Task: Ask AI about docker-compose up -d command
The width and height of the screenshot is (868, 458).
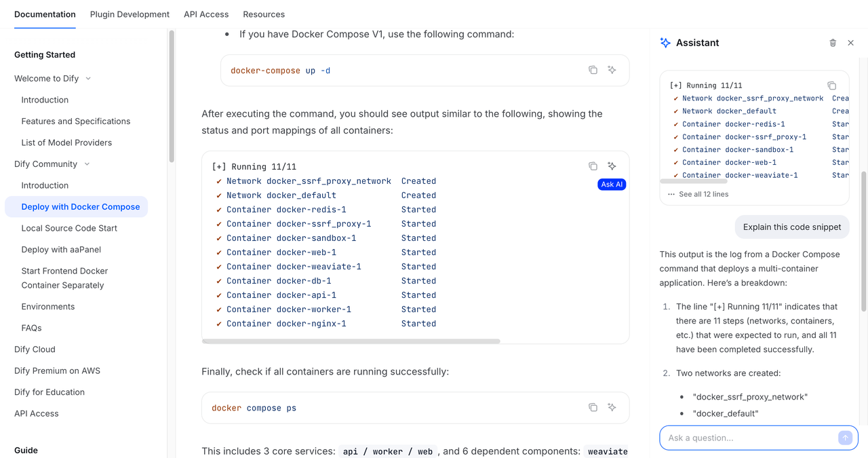Action: click(x=612, y=70)
